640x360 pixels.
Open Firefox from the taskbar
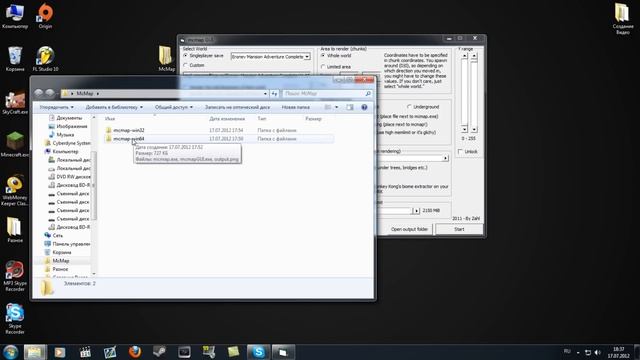pyautogui.click(x=135, y=352)
